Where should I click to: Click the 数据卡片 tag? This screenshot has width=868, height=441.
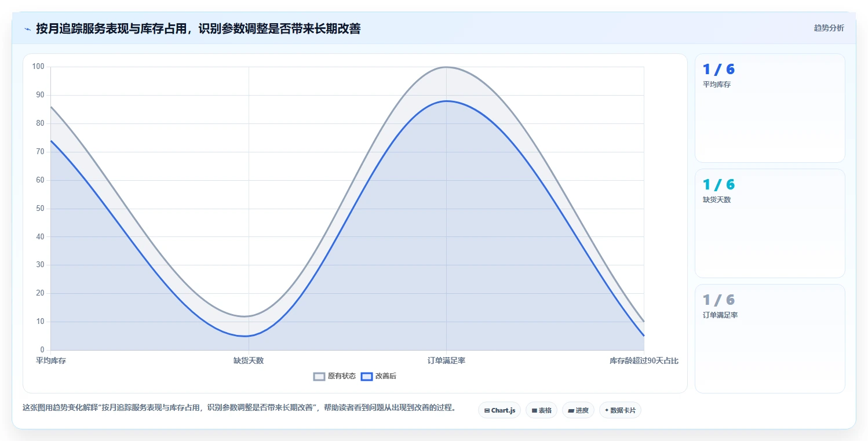(x=620, y=410)
